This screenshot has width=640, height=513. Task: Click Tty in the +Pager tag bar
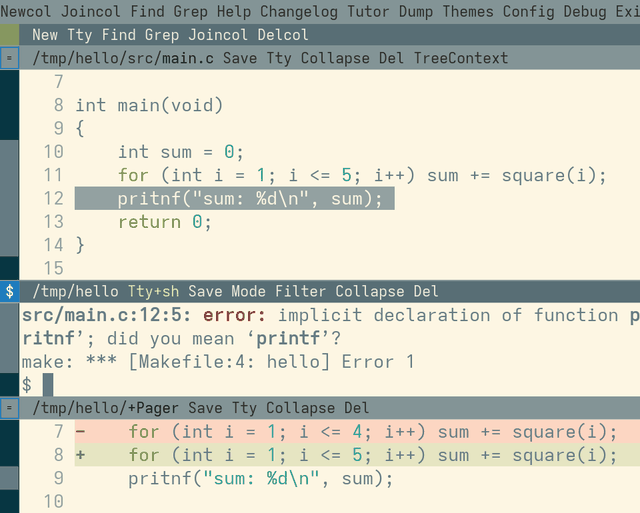(244, 408)
